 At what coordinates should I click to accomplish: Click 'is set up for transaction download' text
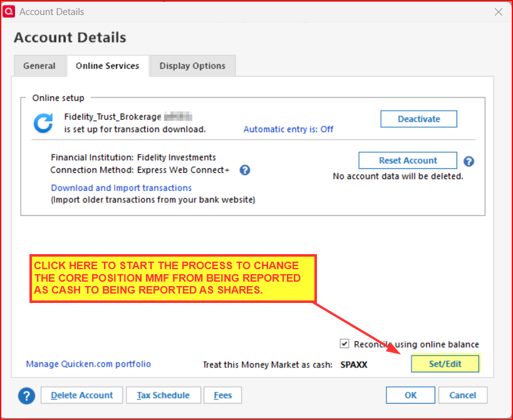pos(135,130)
